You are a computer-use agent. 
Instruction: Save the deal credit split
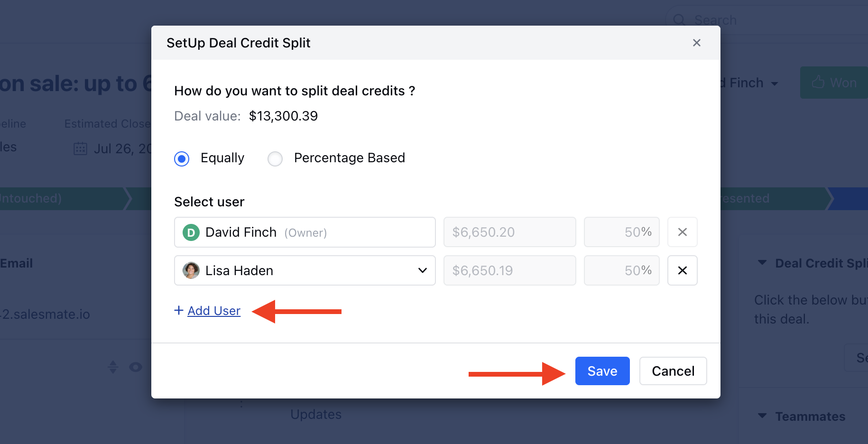pyautogui.click(x=602, y=371)
